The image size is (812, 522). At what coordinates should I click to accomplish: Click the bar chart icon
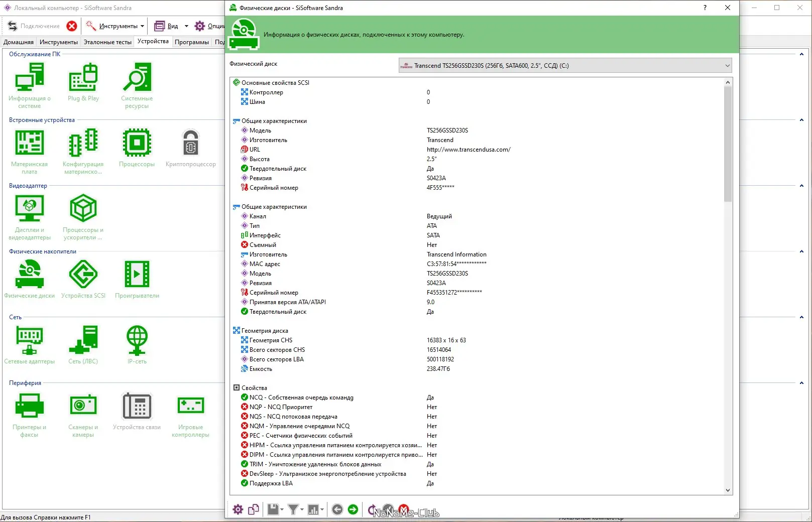(313, 509)
